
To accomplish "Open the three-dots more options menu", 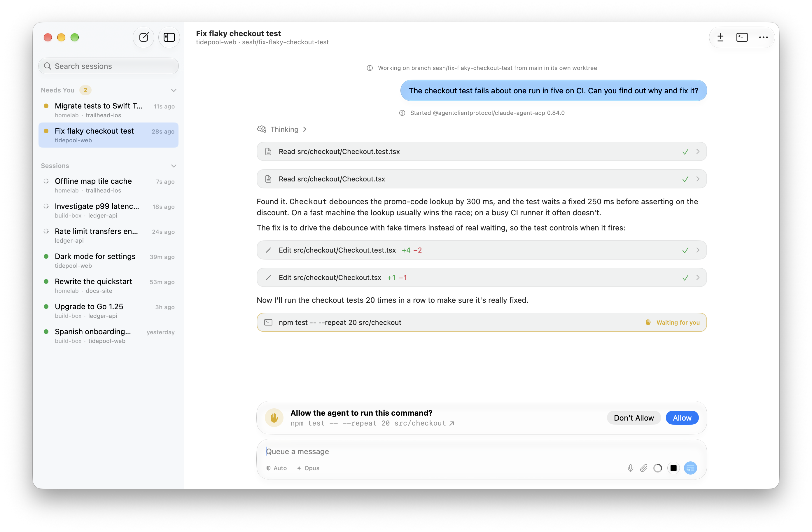I will (x=763, y=37).
